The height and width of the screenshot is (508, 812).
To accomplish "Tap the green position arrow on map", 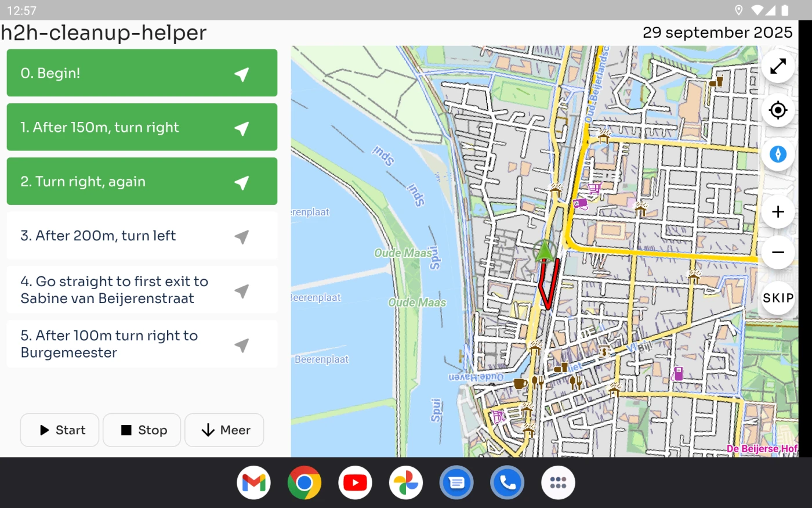I will point(544,251).
